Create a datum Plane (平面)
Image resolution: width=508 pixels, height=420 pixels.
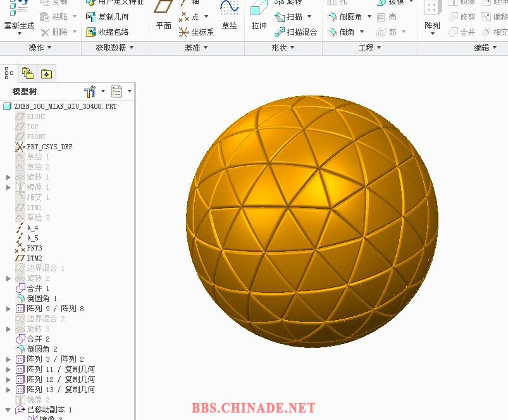point(163,15)
